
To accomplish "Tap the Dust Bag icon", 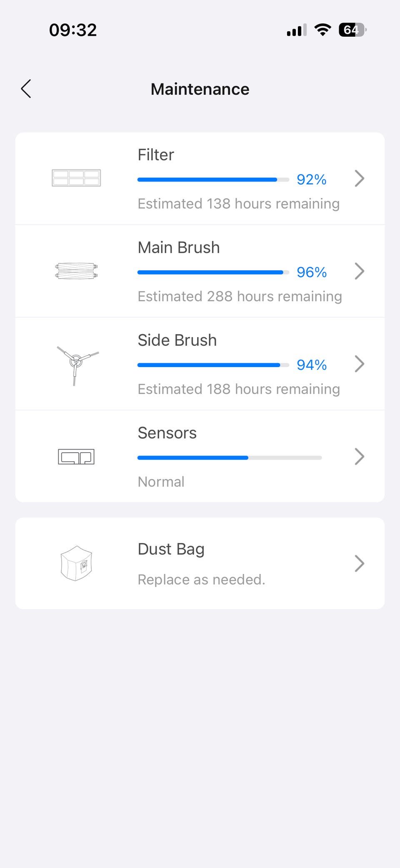I will [76, 564].
